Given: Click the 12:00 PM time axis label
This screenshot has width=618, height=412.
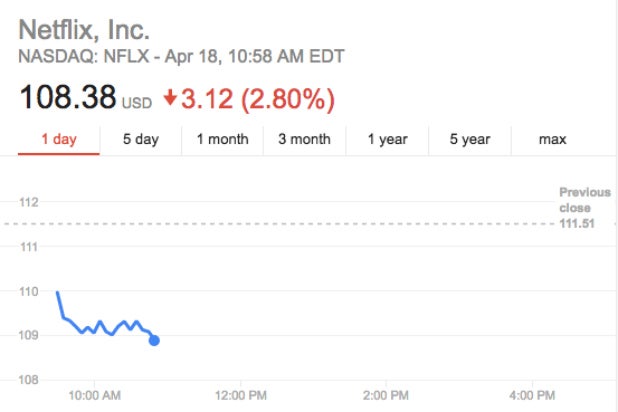Looking at the screenshot, I should (240, 396).
